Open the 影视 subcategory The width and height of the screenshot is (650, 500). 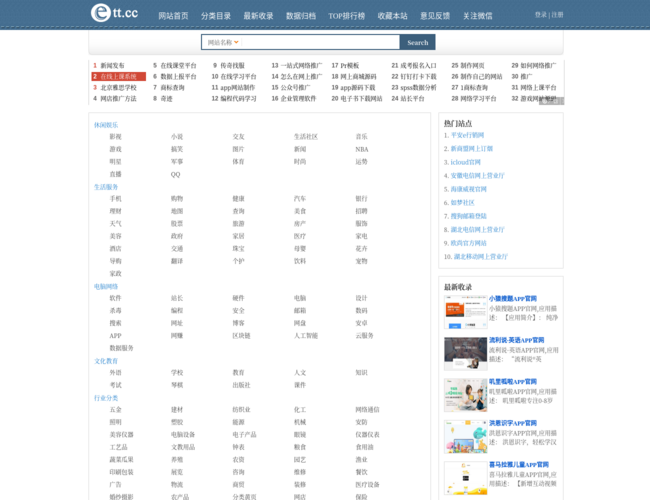(x=115, y=136)
